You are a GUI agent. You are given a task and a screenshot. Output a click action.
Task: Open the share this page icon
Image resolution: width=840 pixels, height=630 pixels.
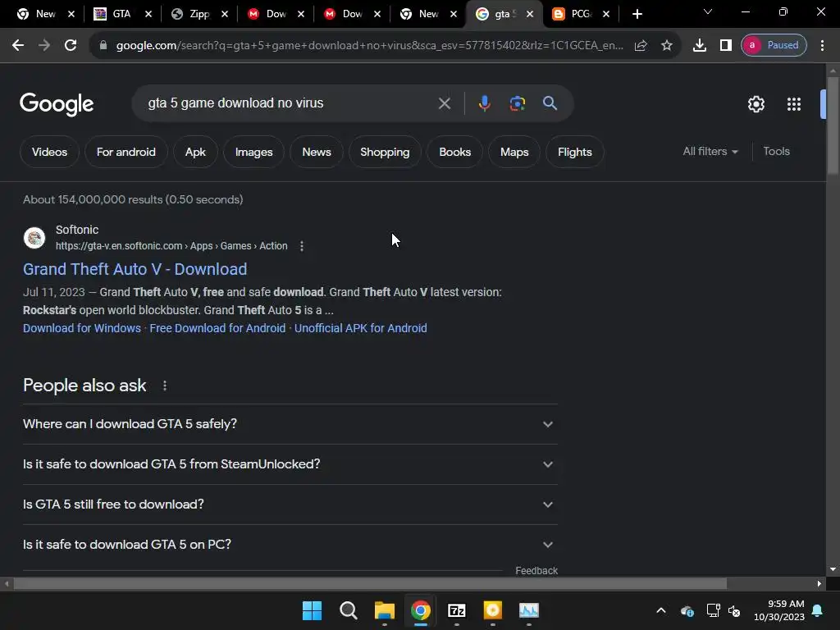(x=641, y=46)
